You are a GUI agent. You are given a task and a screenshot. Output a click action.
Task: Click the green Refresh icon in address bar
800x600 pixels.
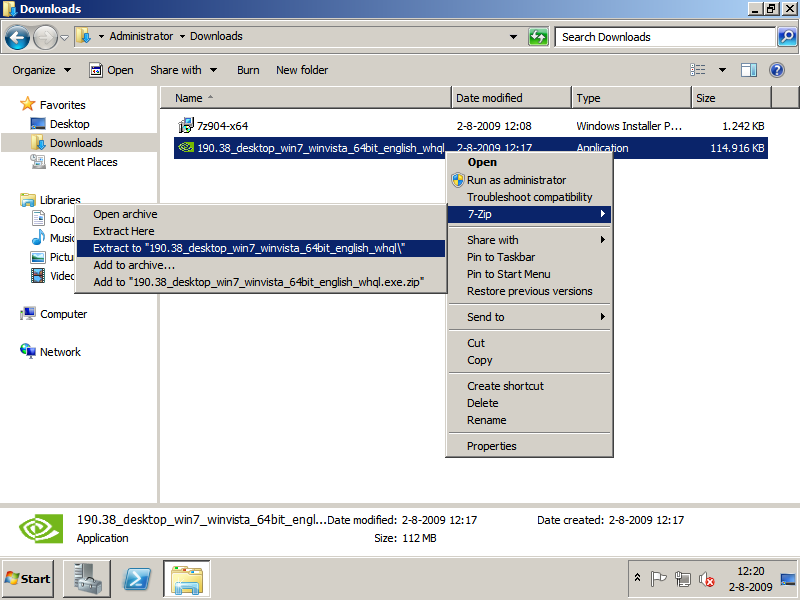[x=538, y=37]
